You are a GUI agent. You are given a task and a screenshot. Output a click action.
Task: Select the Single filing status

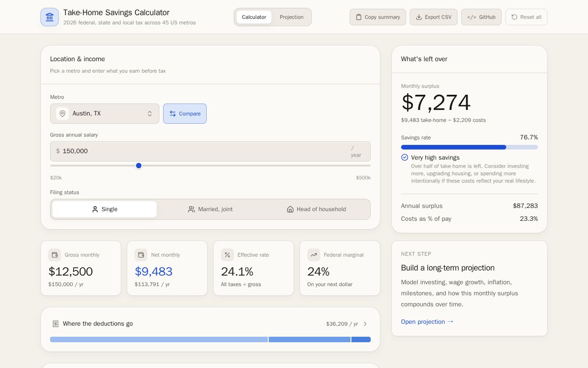pyautogui.click(x=105, y=209)
